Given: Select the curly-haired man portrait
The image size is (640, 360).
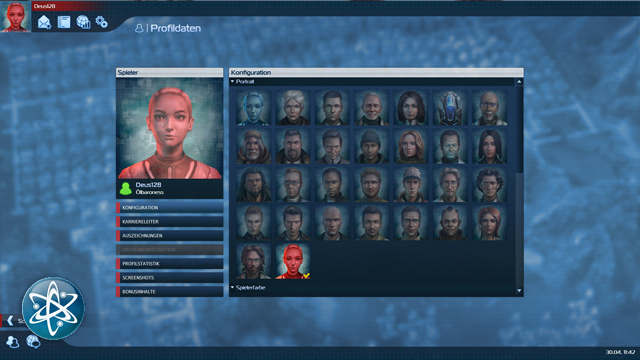Looking at the screenshot, I should 489,184.
